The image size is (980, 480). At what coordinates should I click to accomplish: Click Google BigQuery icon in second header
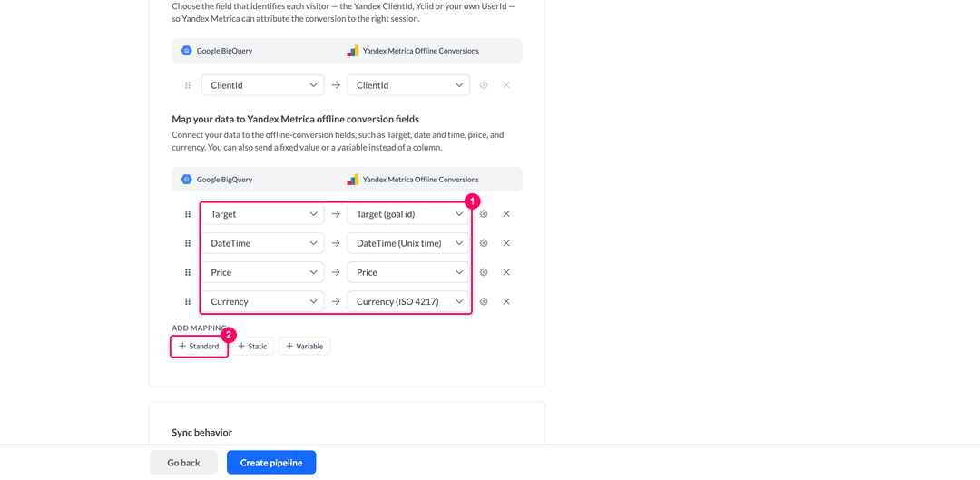coord(186,180)
